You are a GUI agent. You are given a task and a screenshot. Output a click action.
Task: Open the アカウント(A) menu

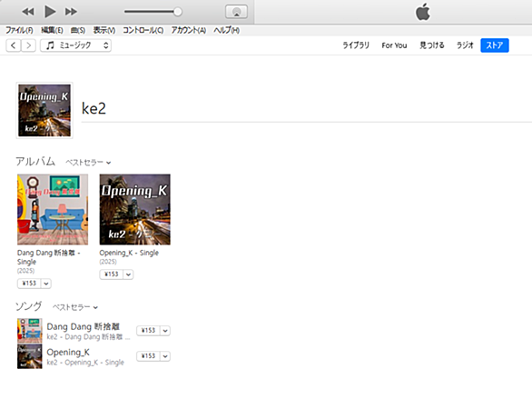click(x=188, y=30)
